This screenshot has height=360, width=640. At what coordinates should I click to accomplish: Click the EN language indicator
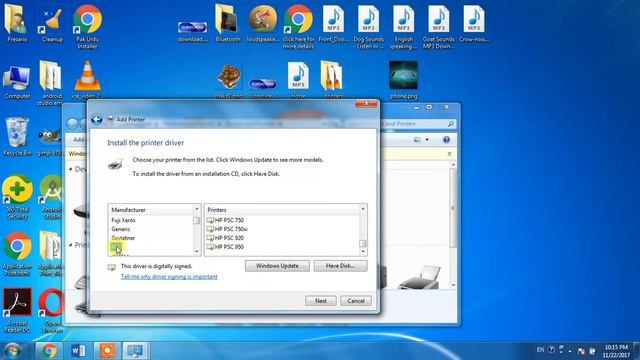click(540, 350)
